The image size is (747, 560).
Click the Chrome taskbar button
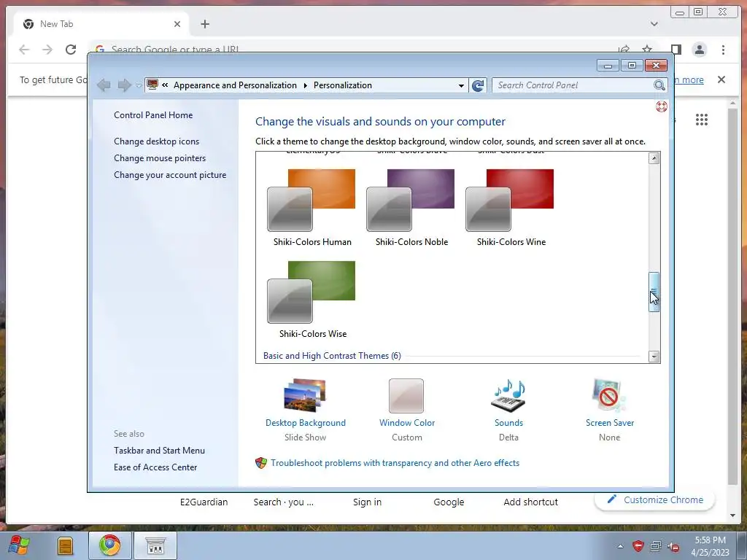coord(110,545)
